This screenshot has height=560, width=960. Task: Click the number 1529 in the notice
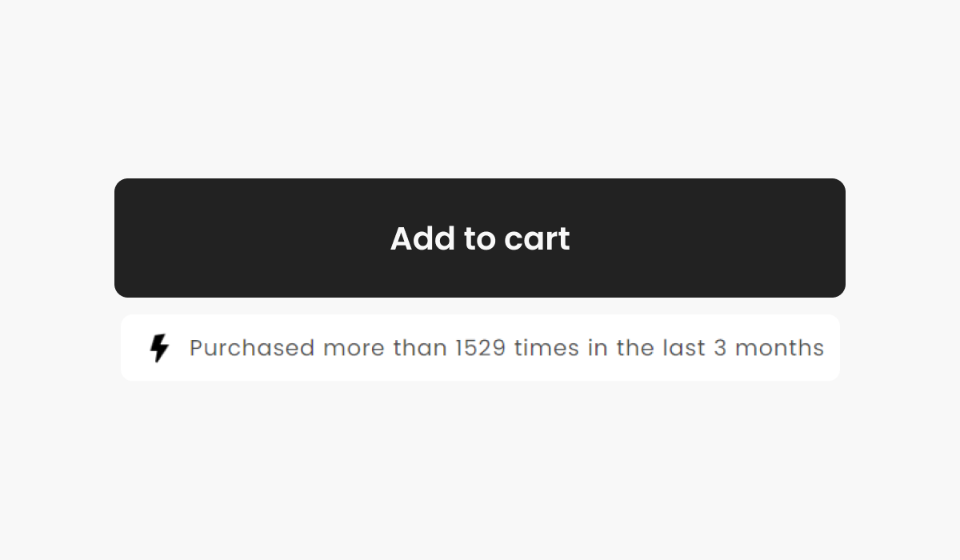point(481,348)
